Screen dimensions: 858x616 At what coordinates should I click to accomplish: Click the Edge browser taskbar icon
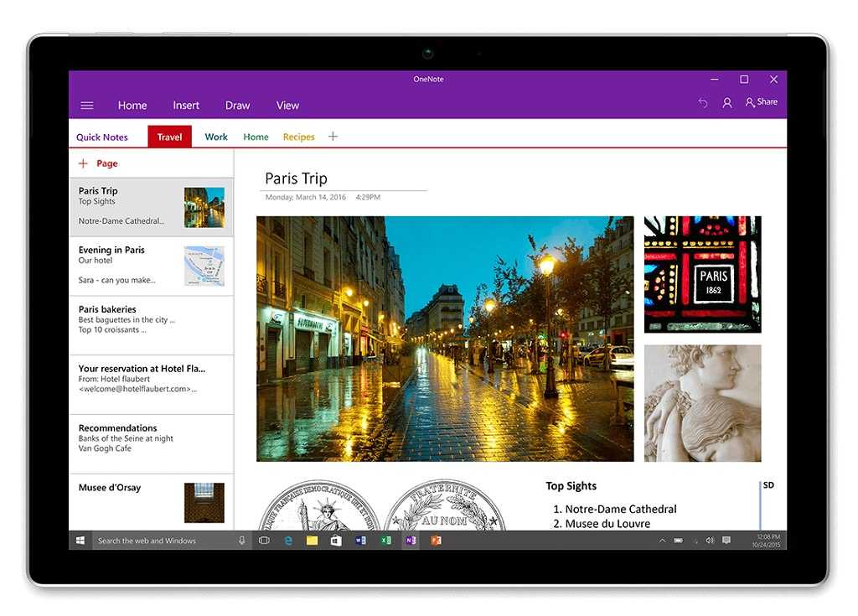point(288,541)
